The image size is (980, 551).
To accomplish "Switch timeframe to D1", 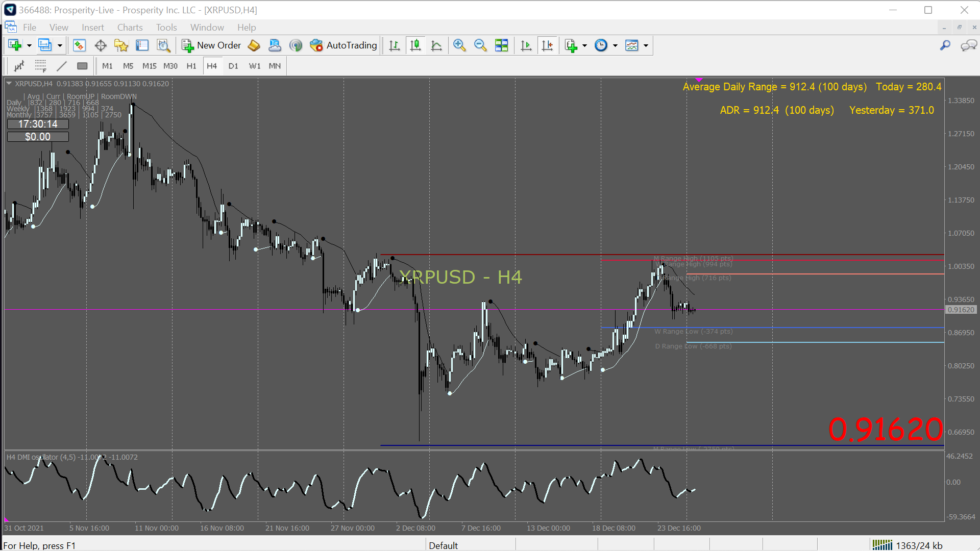I will pos(233,66).
